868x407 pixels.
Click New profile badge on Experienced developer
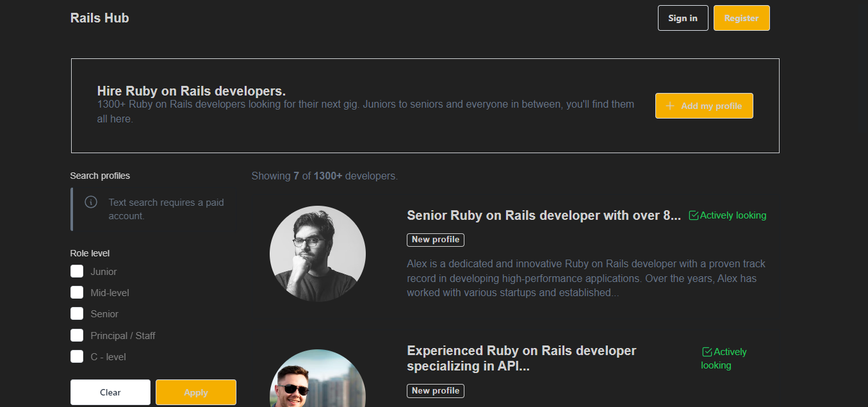point(436,391)
